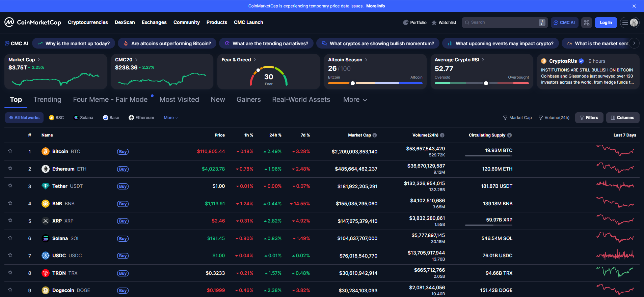
Task: Open the Market Cap filter dropdown
Action: coord(517,118)
